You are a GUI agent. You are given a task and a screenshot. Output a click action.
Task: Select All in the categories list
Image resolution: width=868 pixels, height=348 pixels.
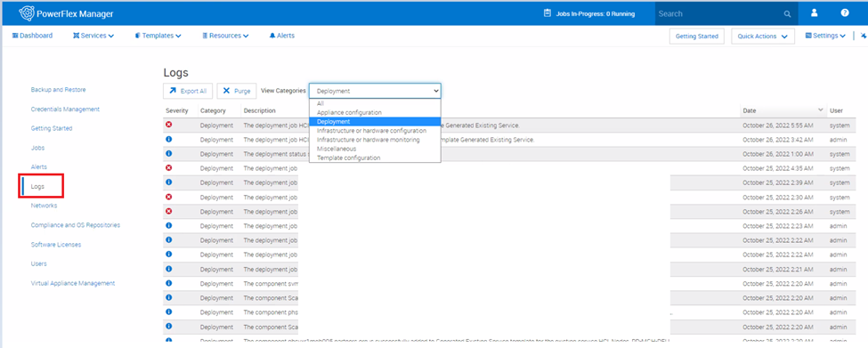tap(375, 103)
